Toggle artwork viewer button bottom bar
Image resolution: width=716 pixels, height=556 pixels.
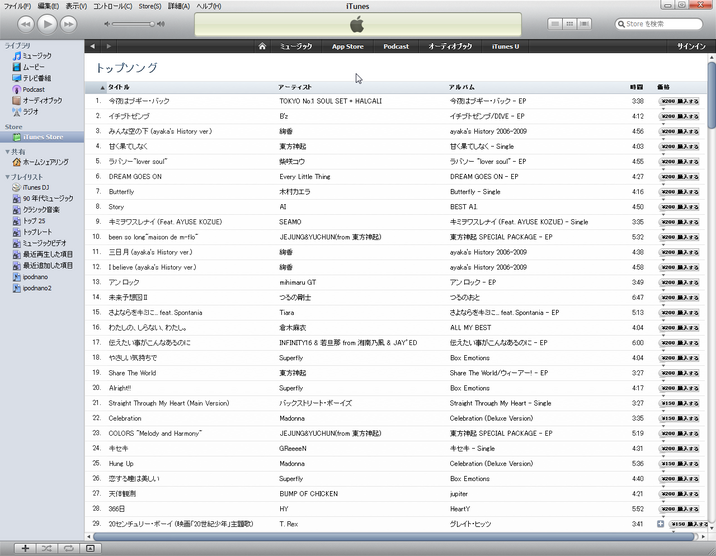pos(90,548)
